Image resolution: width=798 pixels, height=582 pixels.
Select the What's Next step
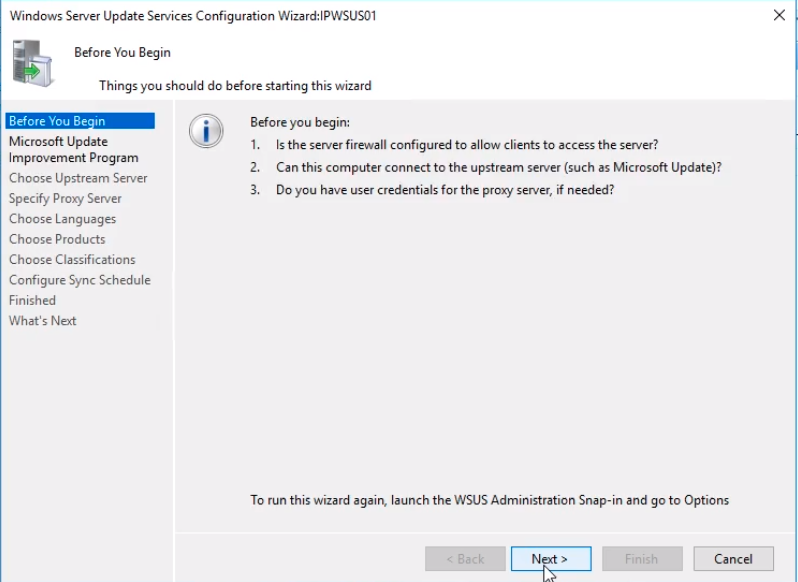pos(42,320)
